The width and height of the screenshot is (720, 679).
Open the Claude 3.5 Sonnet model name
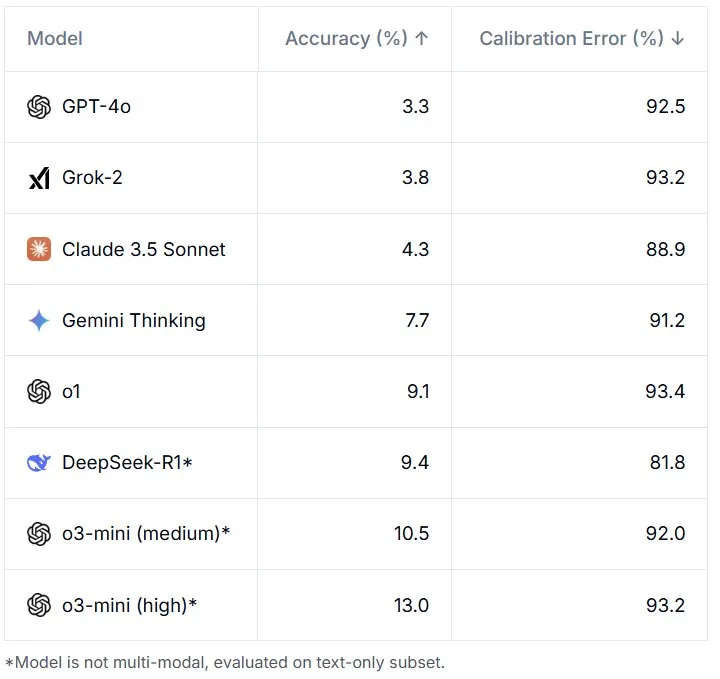pos(144,250)
